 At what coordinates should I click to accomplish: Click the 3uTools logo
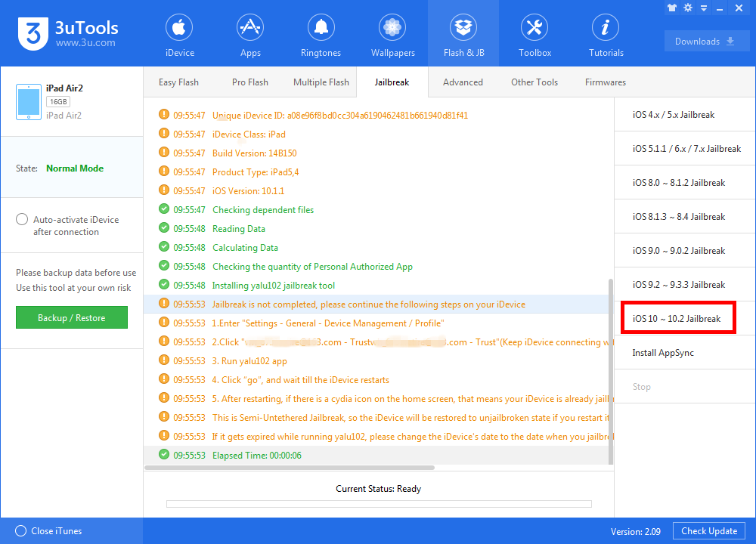[33, 33]
